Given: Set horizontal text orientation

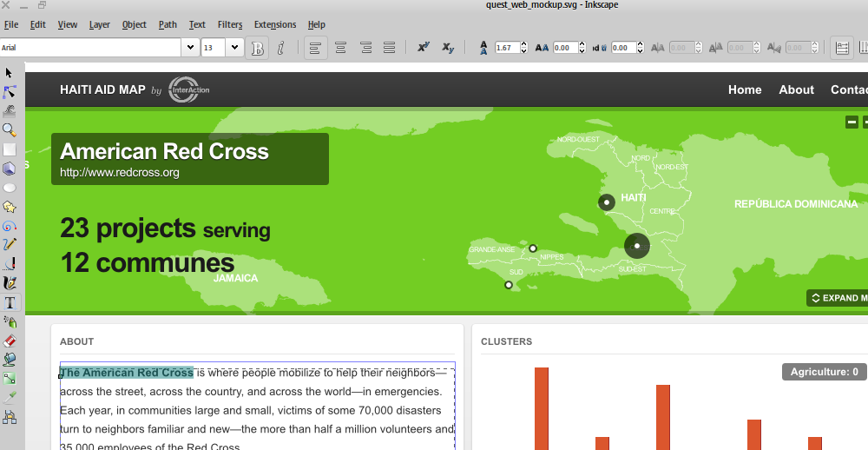Looking at the screenshot, I should [x=841, y=49].
